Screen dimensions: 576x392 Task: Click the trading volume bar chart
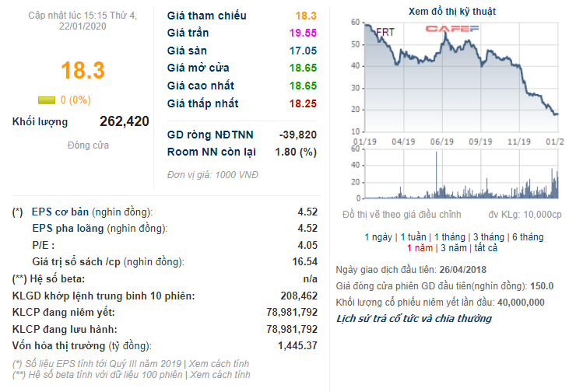click(x=462, y=173)
